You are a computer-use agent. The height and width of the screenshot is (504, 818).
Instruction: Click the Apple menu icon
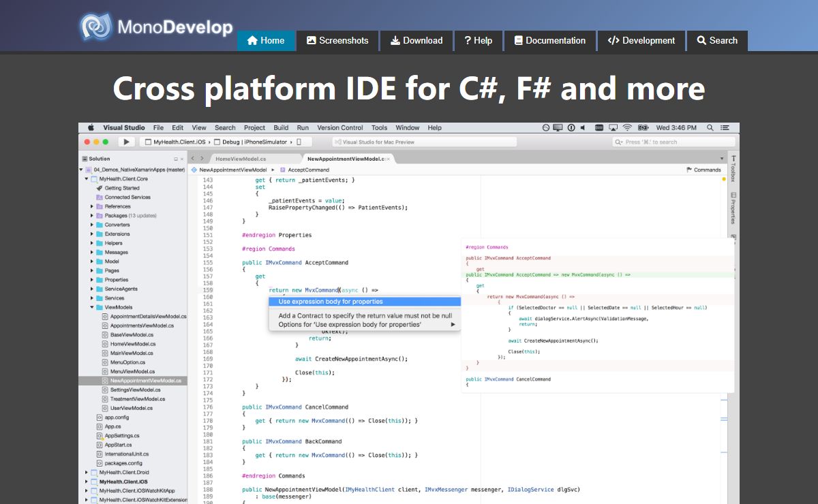(90, 127)
